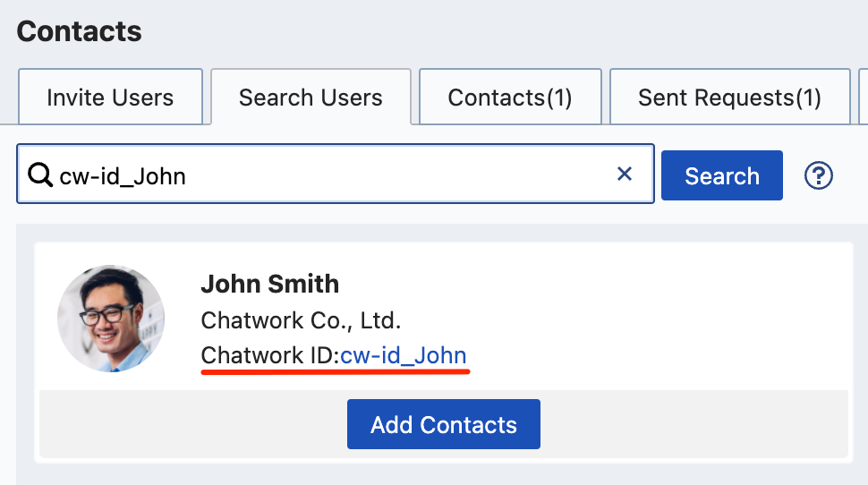Click the gray footer bar beside Add Contacts
Image resolution: width=868 pixels, height=485 pixels.
[x=692, y=424]
